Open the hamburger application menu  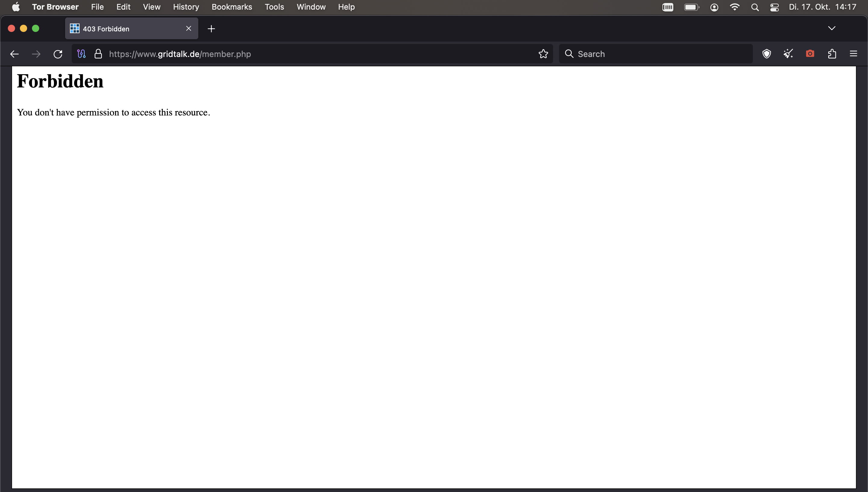click(x=854, y=54)
